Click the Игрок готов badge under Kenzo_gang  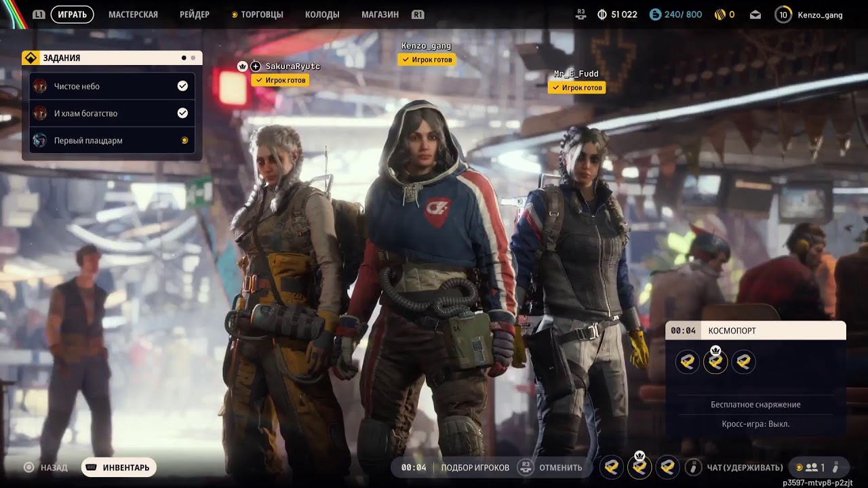pos(427,60)
